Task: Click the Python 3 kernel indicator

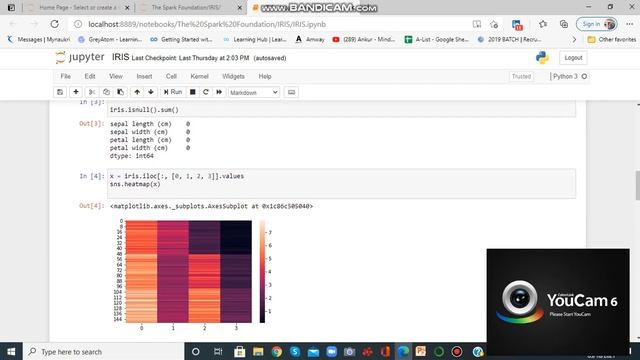Action: 569,76
